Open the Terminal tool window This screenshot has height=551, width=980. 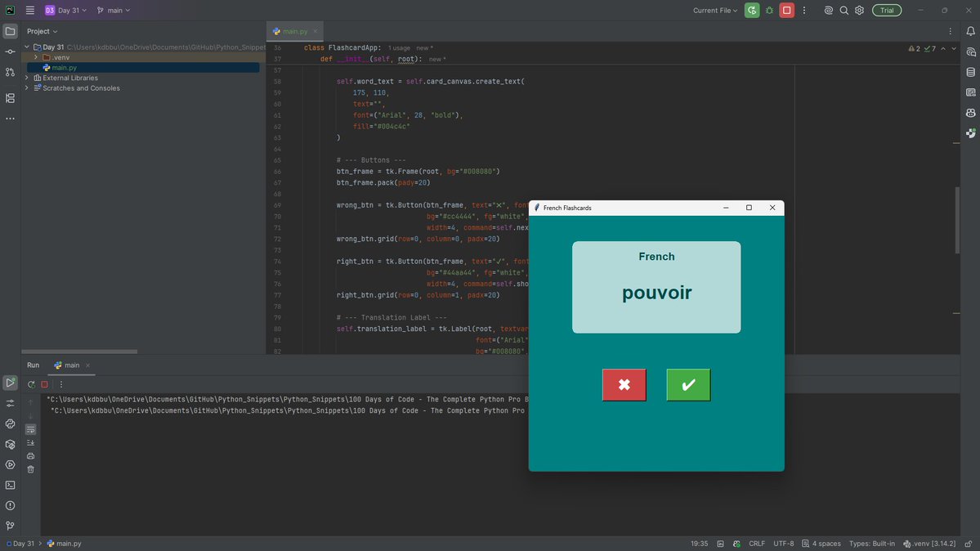pos(10,486)
